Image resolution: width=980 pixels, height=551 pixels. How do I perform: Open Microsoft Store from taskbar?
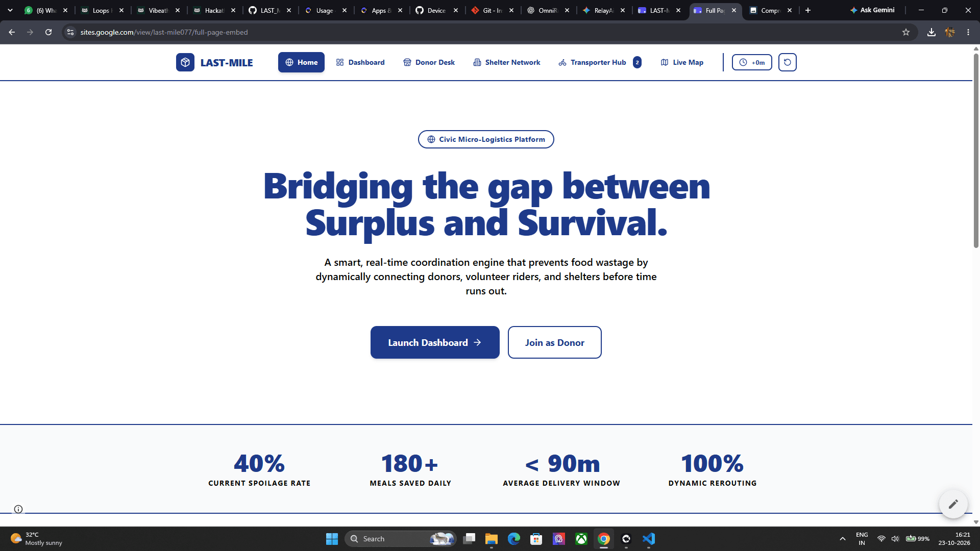pyautogui.click(x=536, y=539)
